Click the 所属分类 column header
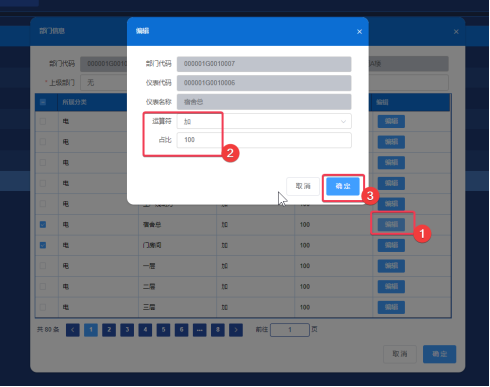490x387 pixels. pos(75,102)
